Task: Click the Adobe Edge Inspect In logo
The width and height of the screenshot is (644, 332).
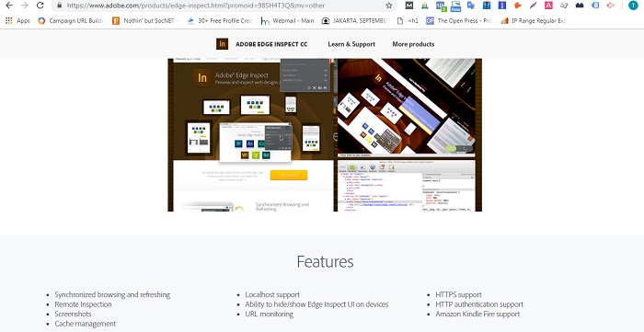Action: [x=223, y=44]
